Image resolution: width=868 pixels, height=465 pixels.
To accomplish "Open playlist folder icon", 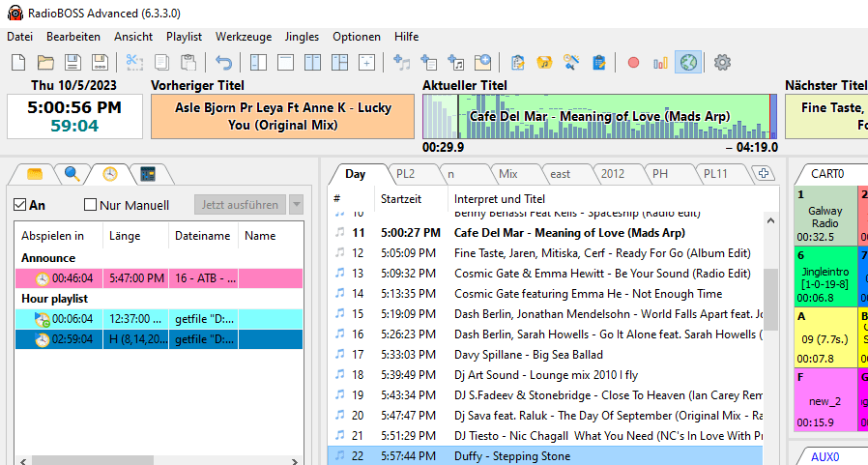I will [x=45, y=63].
